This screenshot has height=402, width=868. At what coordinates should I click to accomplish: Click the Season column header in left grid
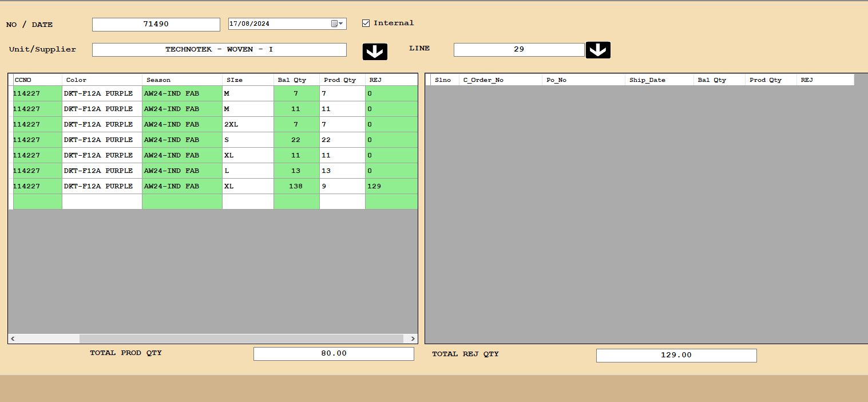(x=181, y=80)
